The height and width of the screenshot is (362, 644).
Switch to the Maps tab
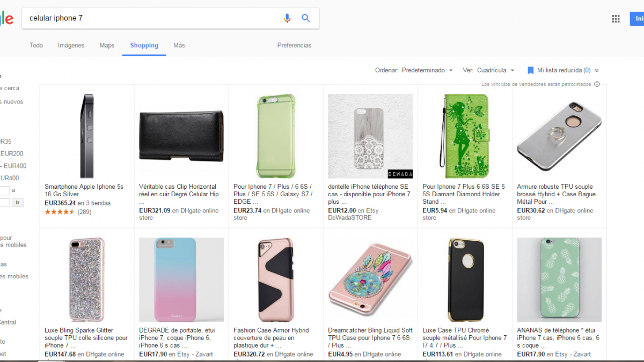[107, 45]
